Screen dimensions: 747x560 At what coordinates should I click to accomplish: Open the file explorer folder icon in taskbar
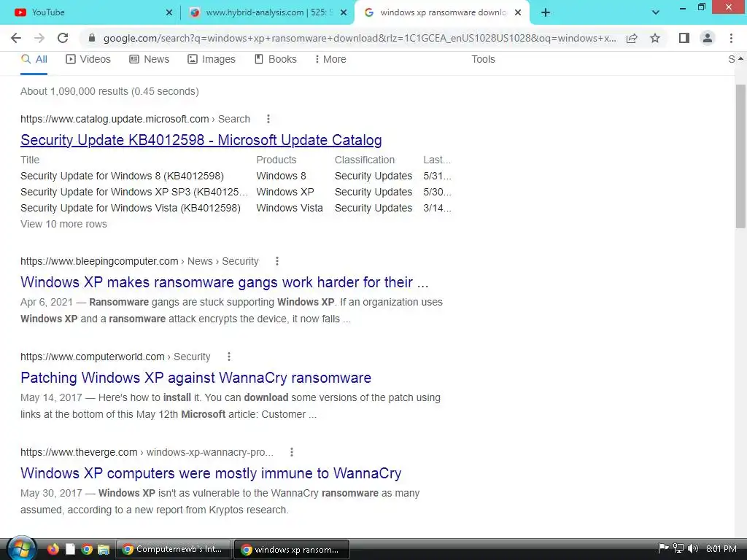(104, 549)
